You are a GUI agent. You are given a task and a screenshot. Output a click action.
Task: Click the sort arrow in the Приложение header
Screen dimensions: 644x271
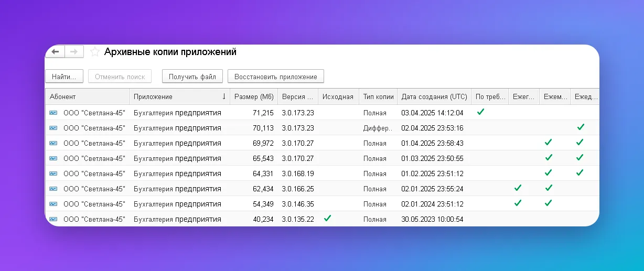(224, 96)
